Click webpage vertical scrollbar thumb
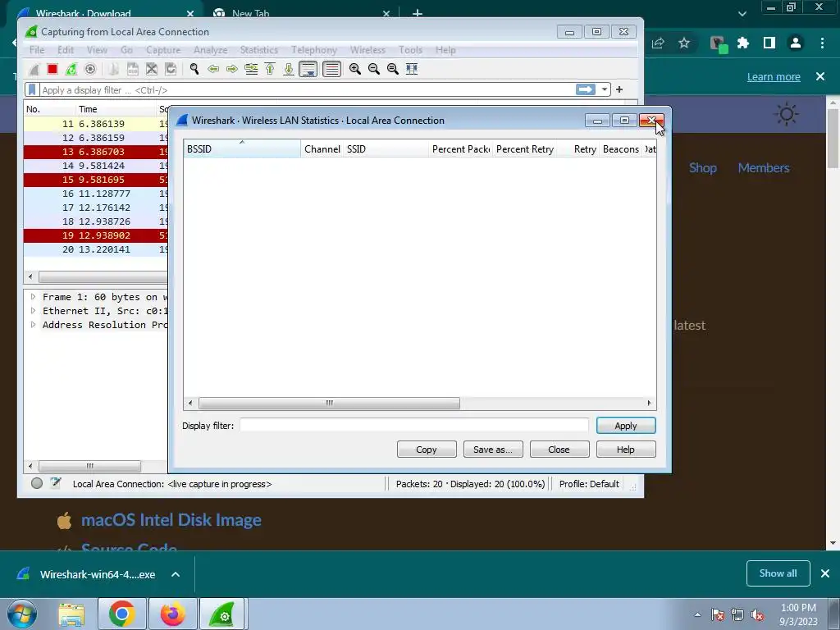This screenshot has width=840, height=630. (833, 138)
